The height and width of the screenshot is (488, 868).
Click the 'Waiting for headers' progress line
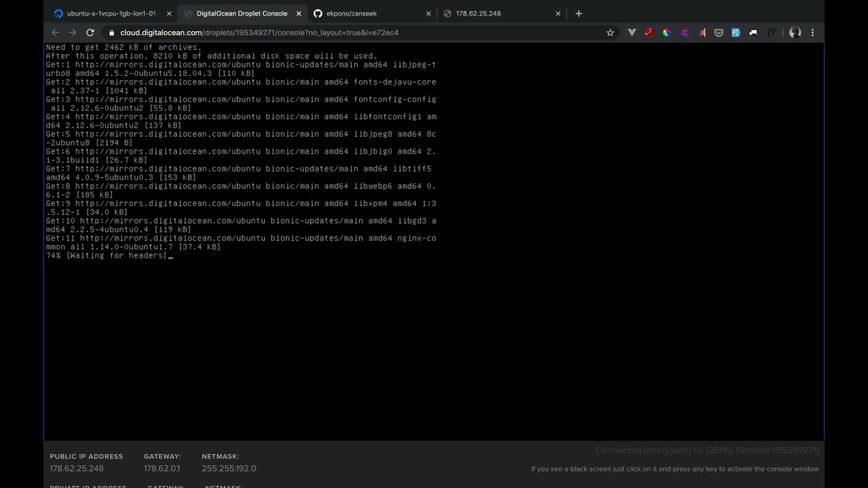pos(108,256)
